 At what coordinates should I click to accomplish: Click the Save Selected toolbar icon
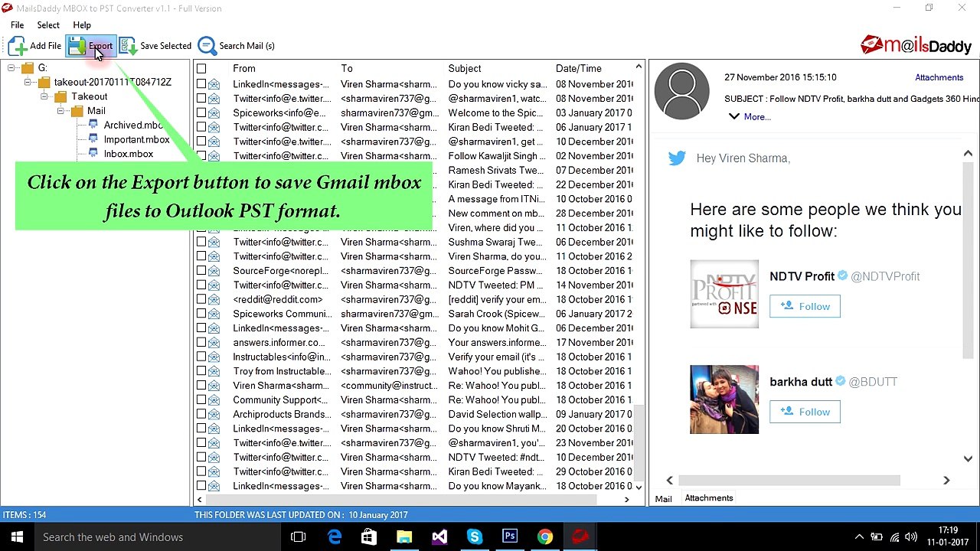point(128,46)
